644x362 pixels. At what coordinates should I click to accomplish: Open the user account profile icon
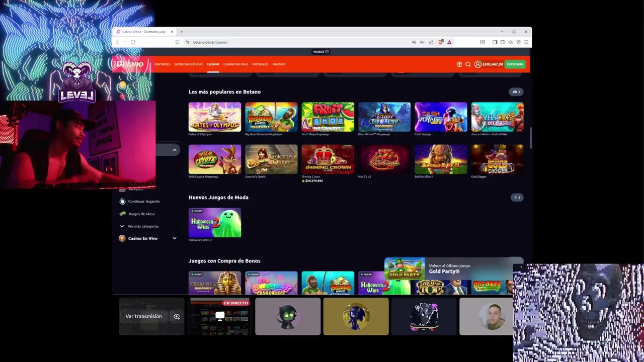tap(477, 64)
